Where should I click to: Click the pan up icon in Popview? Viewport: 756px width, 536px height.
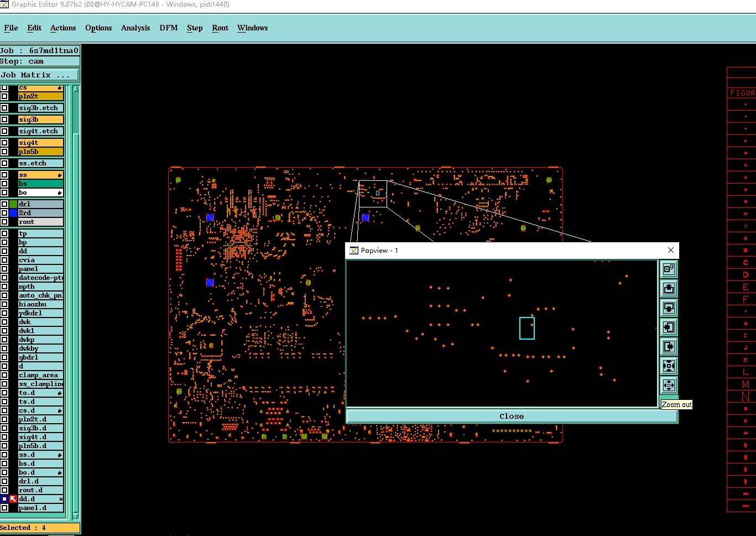(669, 289)
